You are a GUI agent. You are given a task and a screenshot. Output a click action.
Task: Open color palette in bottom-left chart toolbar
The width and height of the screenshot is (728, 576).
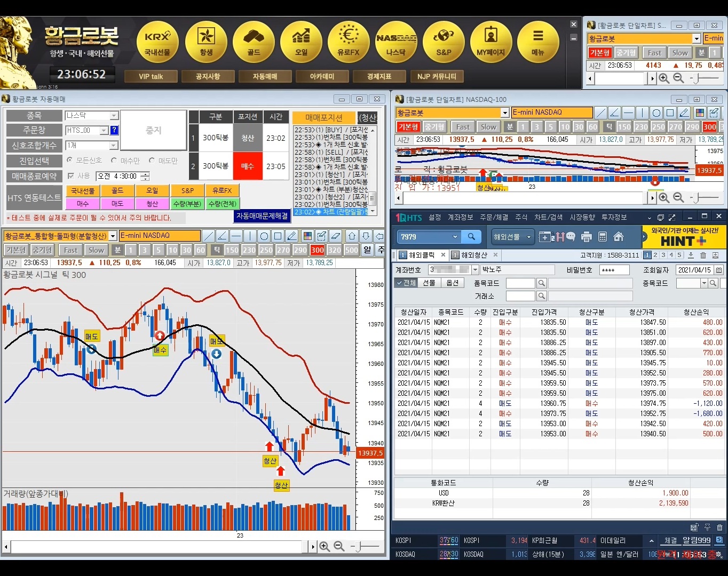(x=308, y=236)
